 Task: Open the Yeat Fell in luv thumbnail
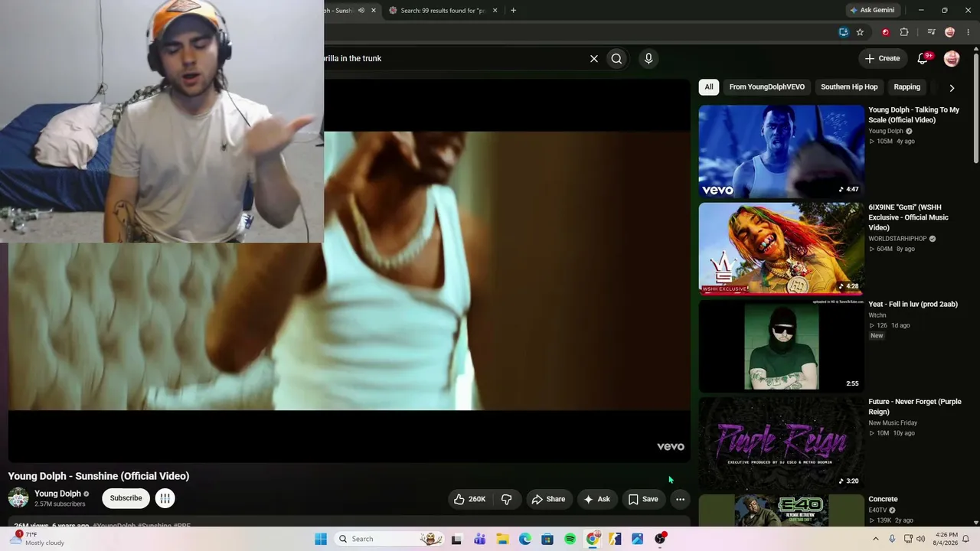click(x=781, y=346)
